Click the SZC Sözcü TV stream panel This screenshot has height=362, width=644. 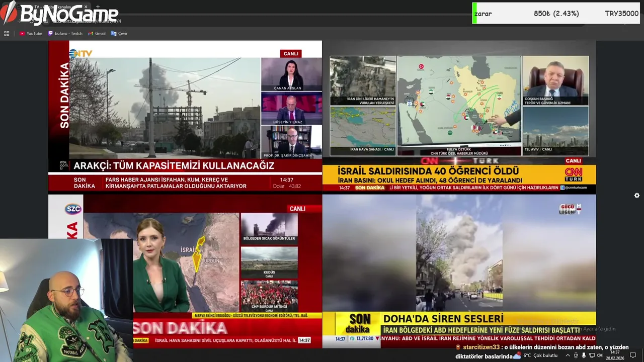pyautogui.click(x=185, y=271)
